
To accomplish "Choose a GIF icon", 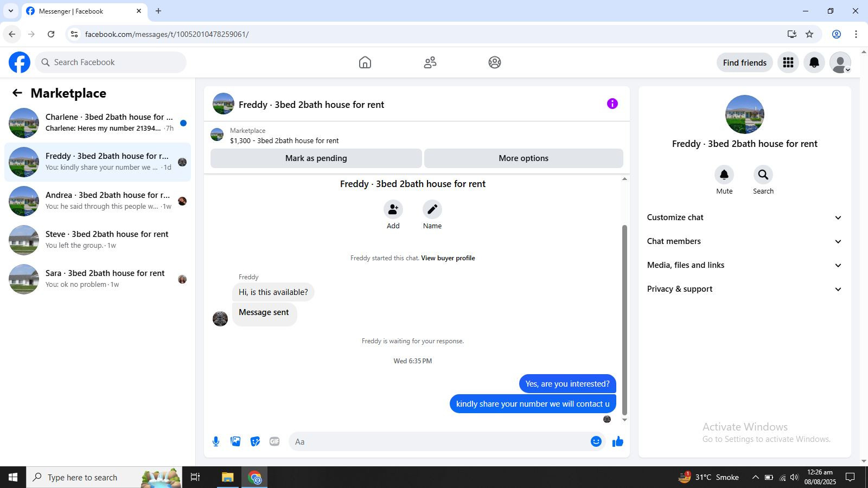I will click(x=275, y=441).
